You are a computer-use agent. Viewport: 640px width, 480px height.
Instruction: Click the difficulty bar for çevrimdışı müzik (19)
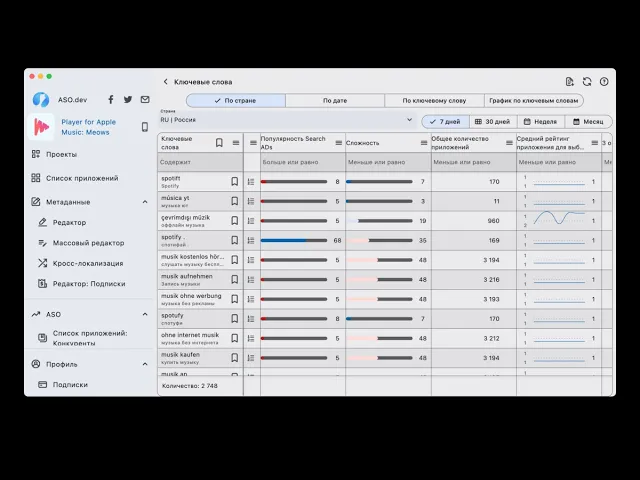point(380,221)
